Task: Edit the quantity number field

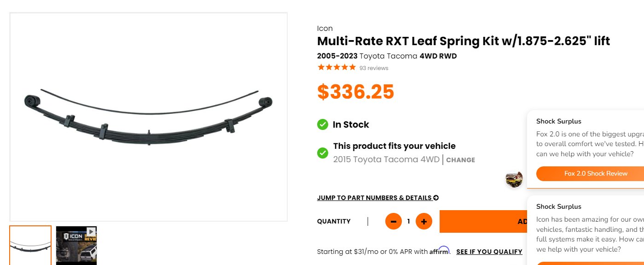Action: coord(408,221)
